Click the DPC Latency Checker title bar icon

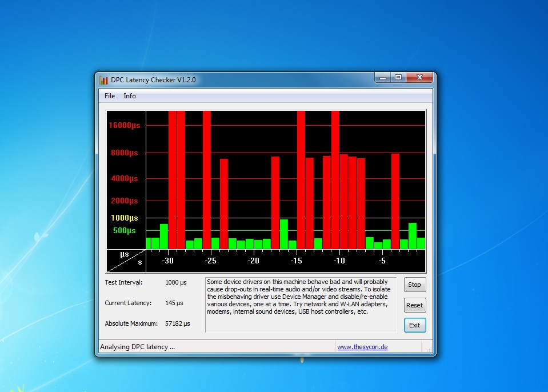pyautogui.click(x=103, y=80)
